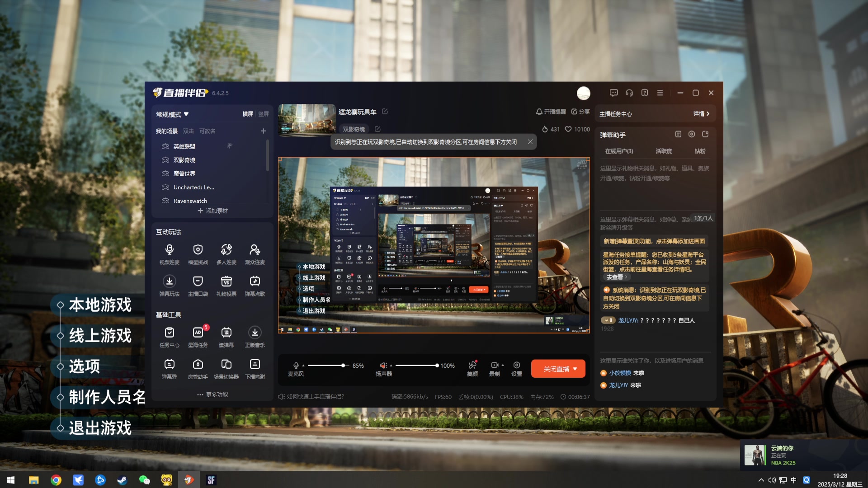Mute the 扬声器 speaker
Screen dimensions: 868x488
(x=383, y=365)
